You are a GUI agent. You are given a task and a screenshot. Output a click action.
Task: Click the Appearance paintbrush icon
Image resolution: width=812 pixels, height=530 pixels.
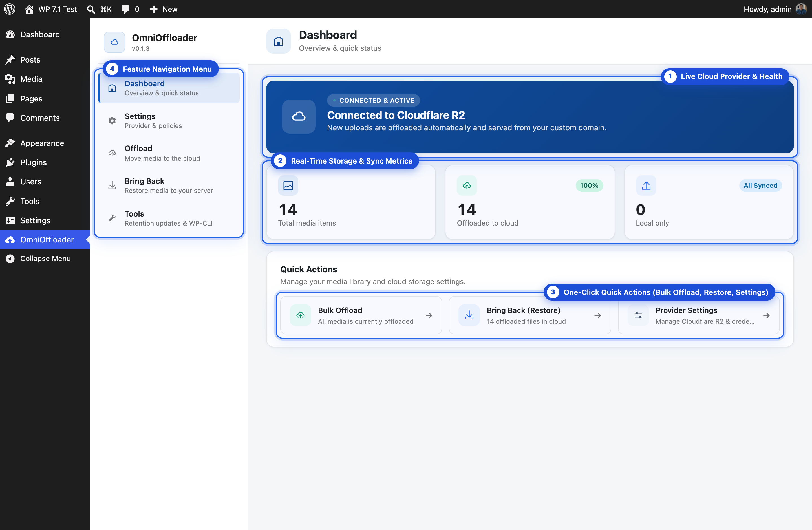[x=10, y=143]
